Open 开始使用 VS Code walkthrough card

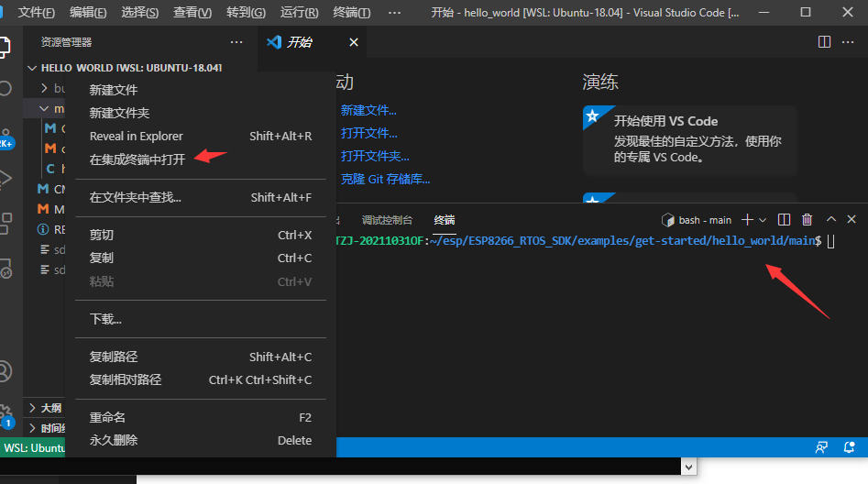tap(690, 140)
